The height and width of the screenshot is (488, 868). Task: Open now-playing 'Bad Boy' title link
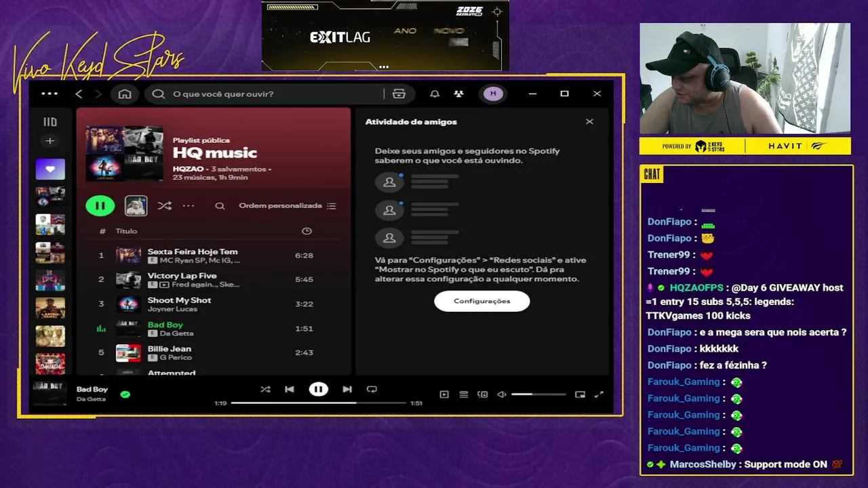click(92, 389)
